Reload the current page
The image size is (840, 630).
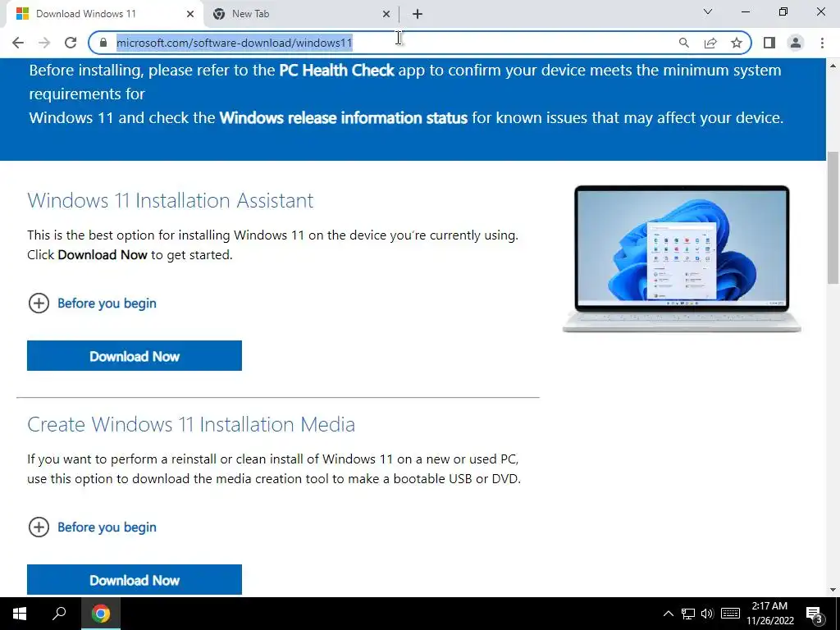point(71,43)
